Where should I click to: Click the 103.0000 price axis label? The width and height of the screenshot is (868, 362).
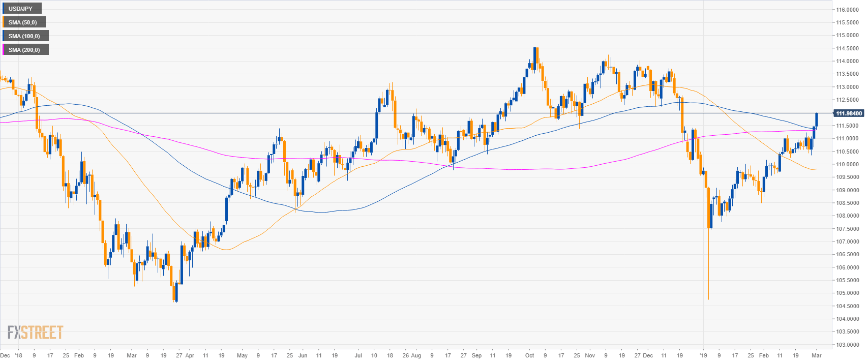coord(848,345)
